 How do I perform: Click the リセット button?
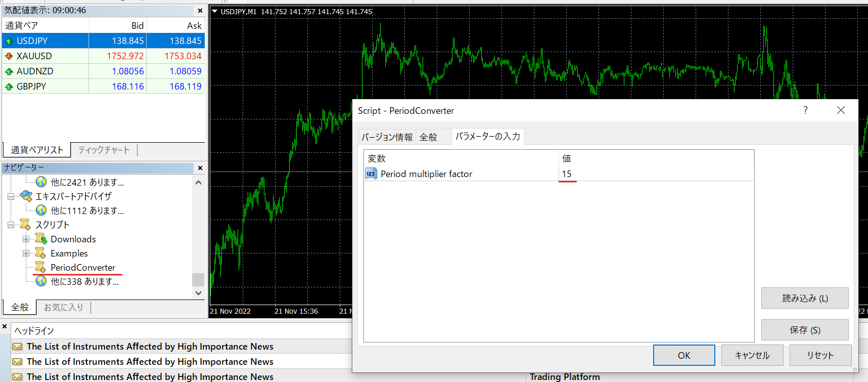(820, 355)
